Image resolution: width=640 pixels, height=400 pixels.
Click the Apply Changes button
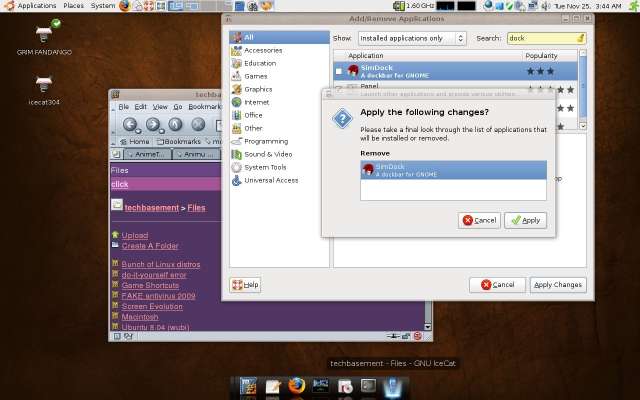[x=558, y=285]
